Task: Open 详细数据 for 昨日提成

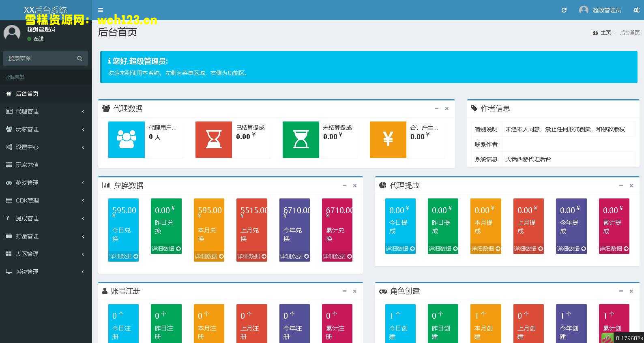Action: coord(443,249)
